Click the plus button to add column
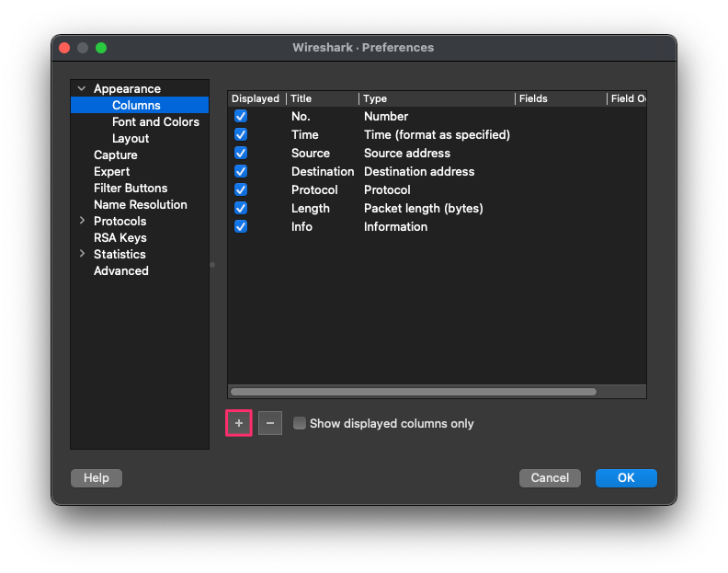Image resolution: width=728 pixels, height=573 pixels. click(x=239, y=423)
